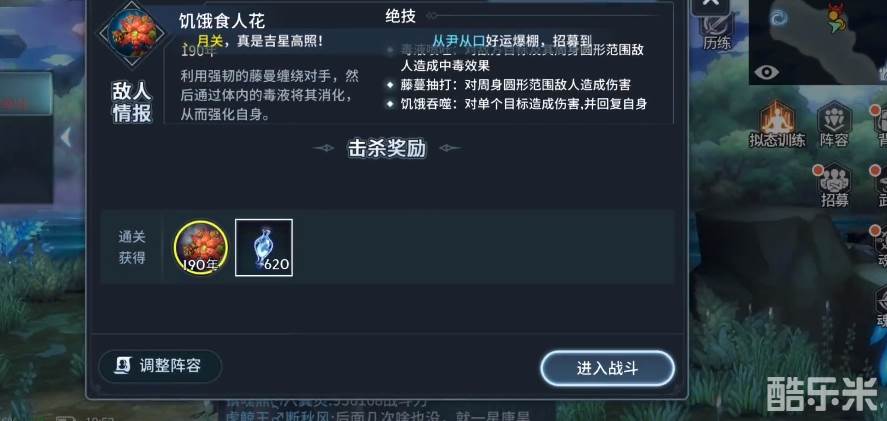Image resolution: width=887 pixels, height=421 pixels.
Task: Open 调整阵容 lineup adjustment
Action: (160, 366)
